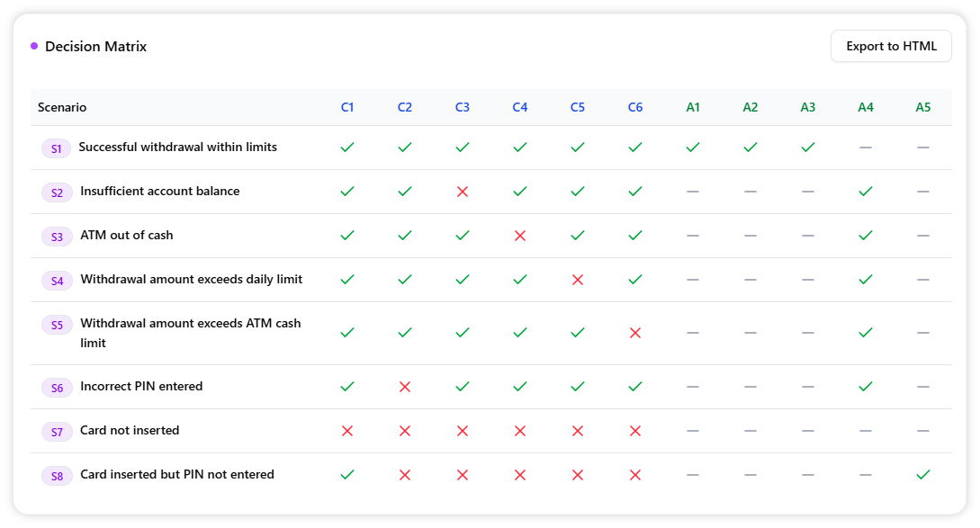980x528 pixels.
Task: Click the 'ATM out of cash' scenario
Action: pyautogui.click(x=127, y=236)
